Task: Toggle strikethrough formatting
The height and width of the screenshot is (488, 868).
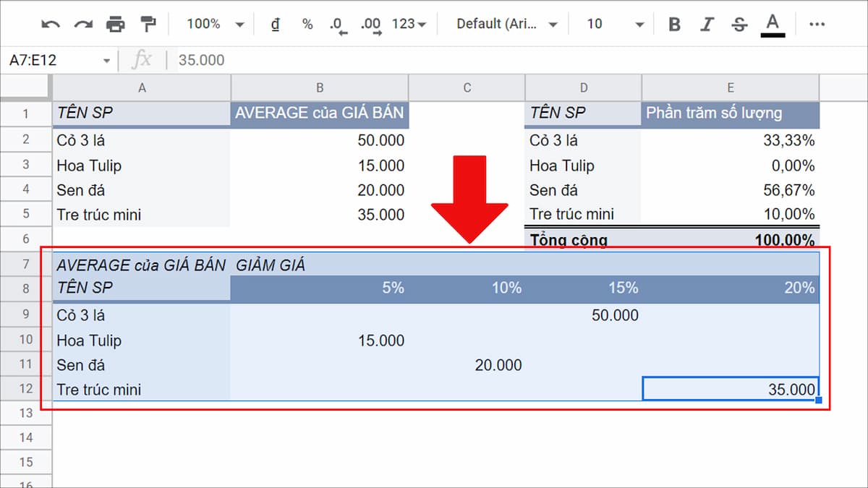Action: point(739,25)
